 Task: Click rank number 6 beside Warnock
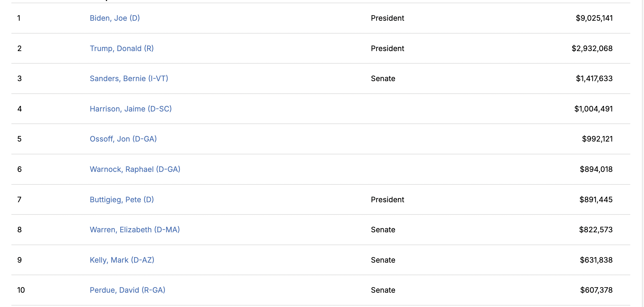tap(20, 169)
